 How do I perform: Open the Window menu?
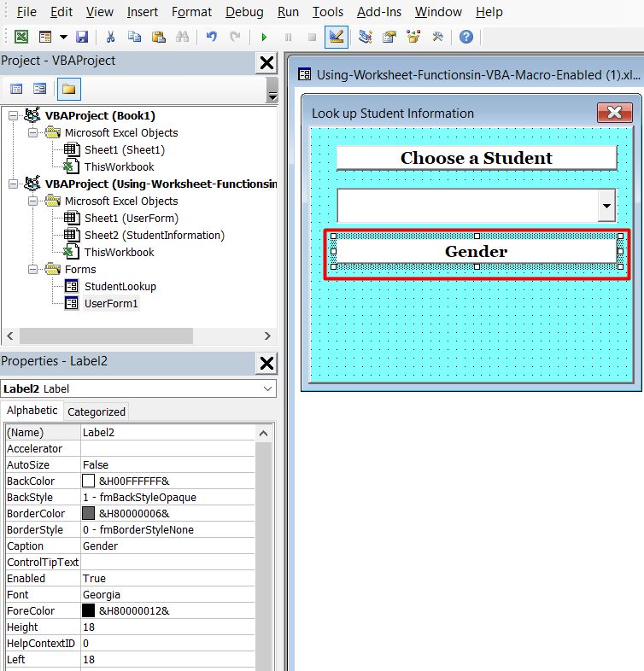pos(438,12)
